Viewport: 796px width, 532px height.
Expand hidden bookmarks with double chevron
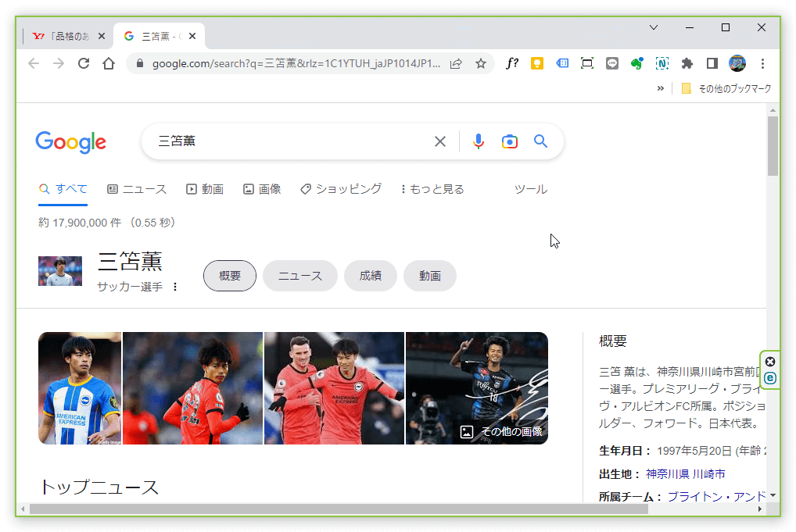(x=660, y=88)
